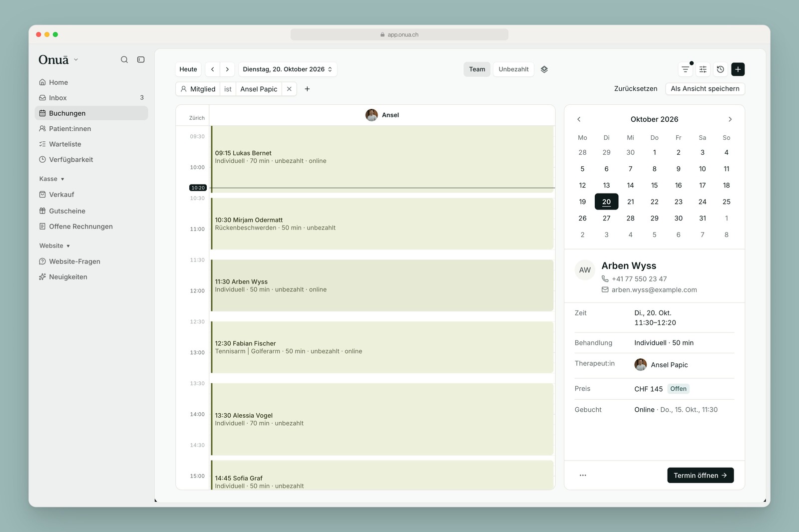Open Gutscheine in sidebar
Image resolution: width=799 pixels, height=532 pixels.
click(91, 211)
